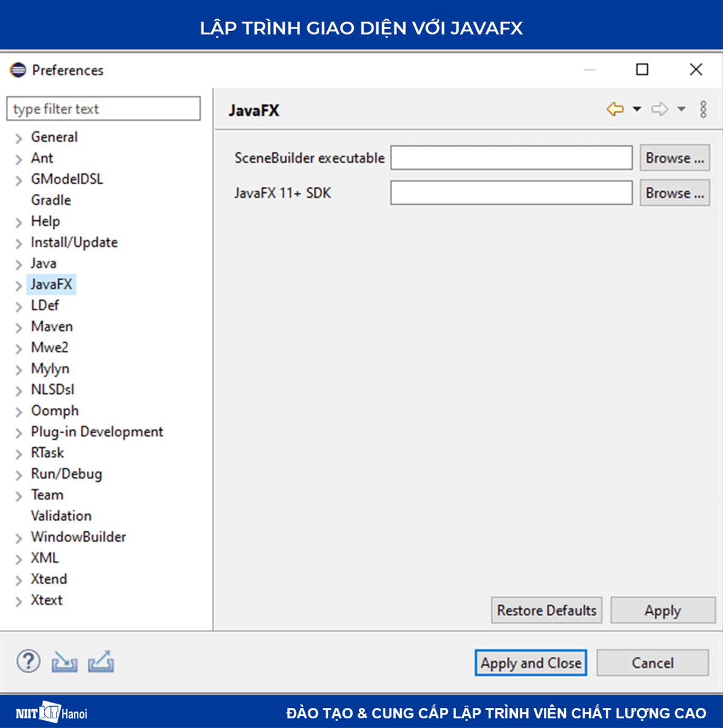This screenshot has height=728, width=723.
Task: Click the import preferences icon
Action: point(64,661)
